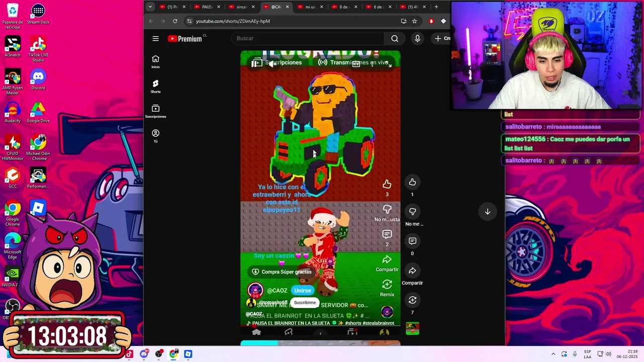Toggle subtitles on the short
The image size is (644, 362).
tap(356, 64)
